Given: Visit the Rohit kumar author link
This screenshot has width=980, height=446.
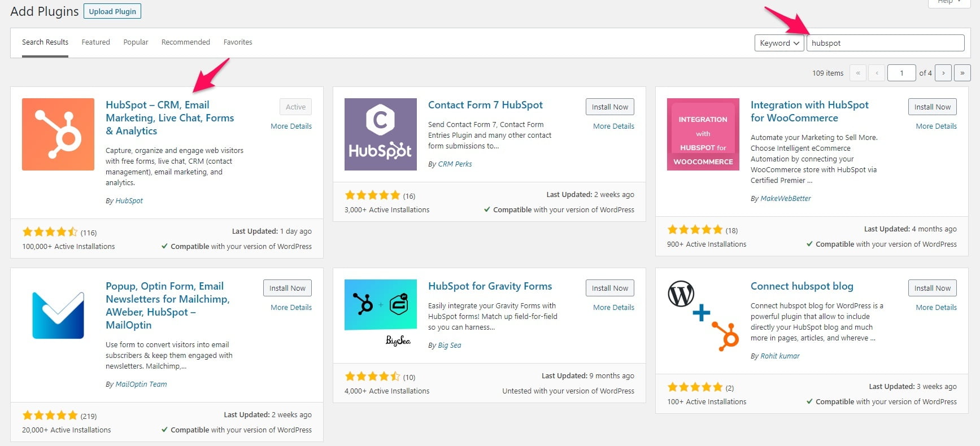Looking at the screenshot, I should pos(779,356).
